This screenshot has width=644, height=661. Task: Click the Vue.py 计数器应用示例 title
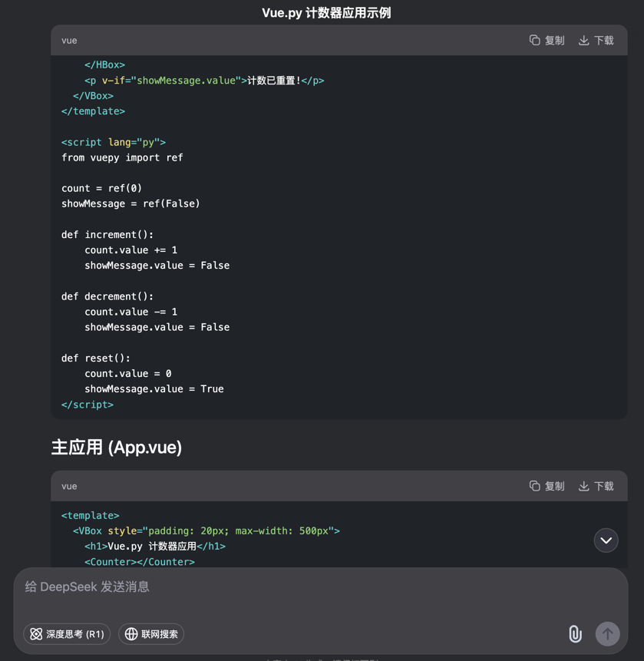tap(326, 12)
